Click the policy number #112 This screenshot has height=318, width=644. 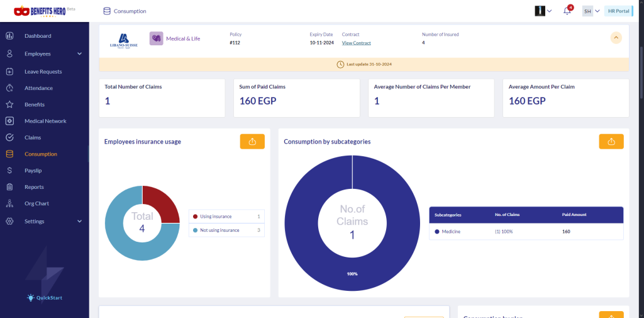point(235,43)
